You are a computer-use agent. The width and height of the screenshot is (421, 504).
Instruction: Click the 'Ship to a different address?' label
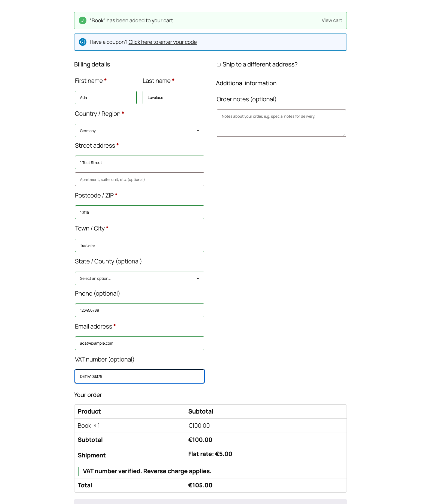[260, 64]
